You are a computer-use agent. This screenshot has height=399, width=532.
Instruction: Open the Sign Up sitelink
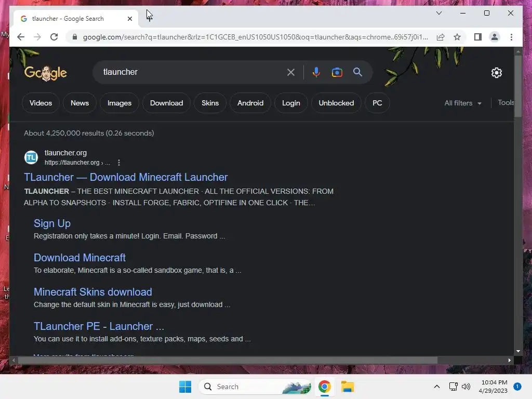(52, 223)
